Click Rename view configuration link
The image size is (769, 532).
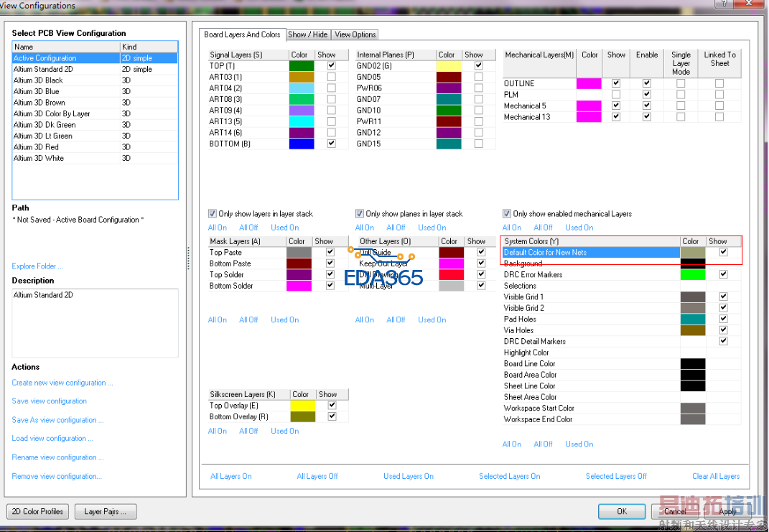[57, 457]
